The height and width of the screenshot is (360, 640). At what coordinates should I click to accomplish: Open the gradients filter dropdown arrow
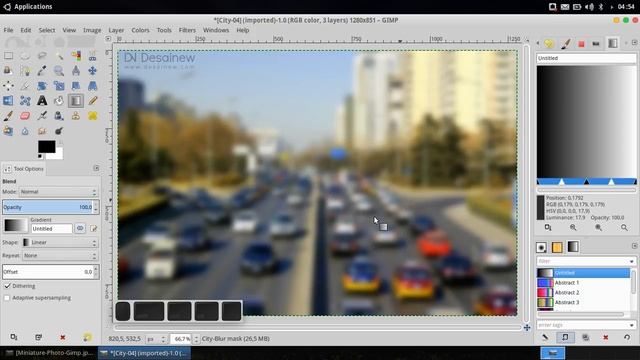pos(631,261)
